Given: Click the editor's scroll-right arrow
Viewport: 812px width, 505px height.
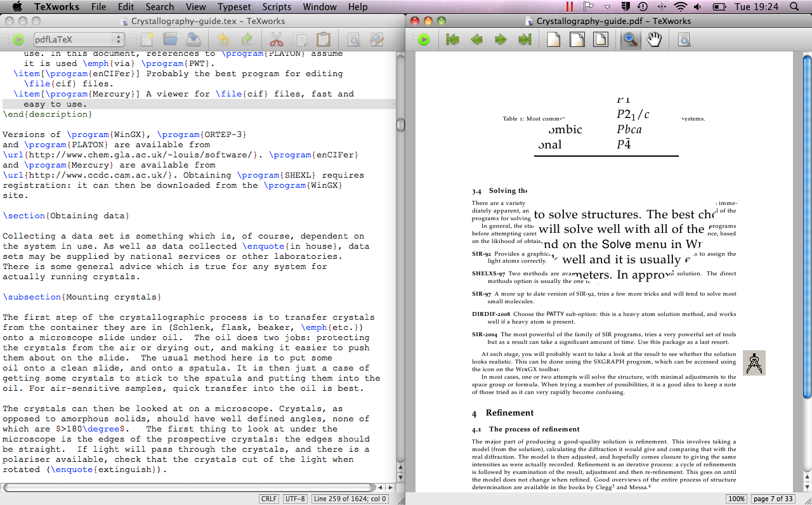Looking at the screenshot, I should pyautogui.click(x=390, y=487).
